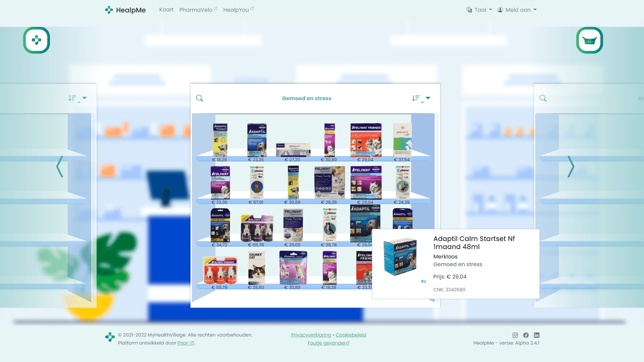Viewport: 644px width, 362px height.
Task: Select Feliway product priced € 18,28 bottom row
Action: coord(329,268)
